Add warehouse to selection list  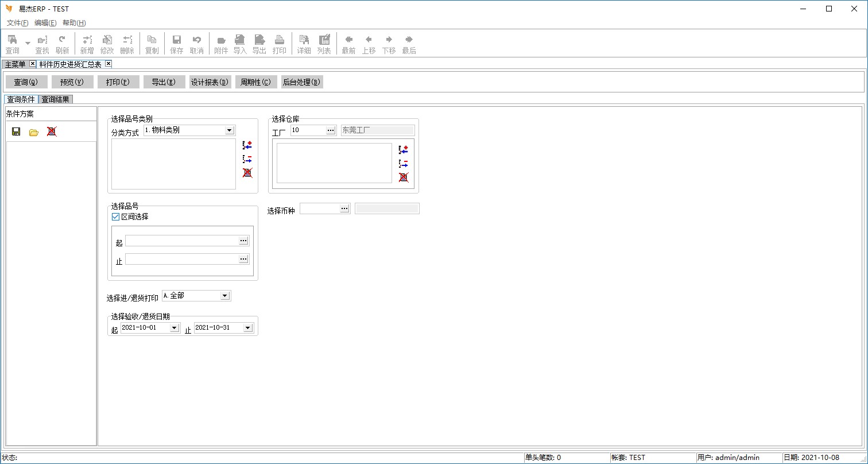point(404,149)
